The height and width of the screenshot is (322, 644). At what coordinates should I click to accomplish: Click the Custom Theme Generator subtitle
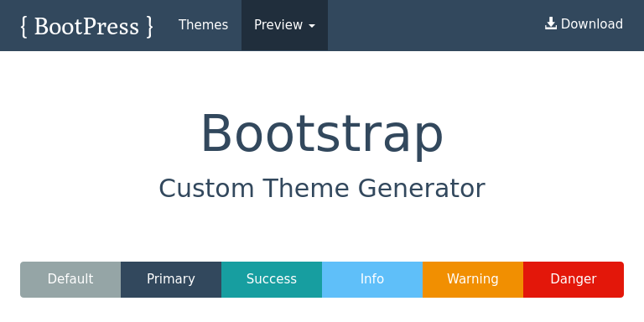pos(322,188)
